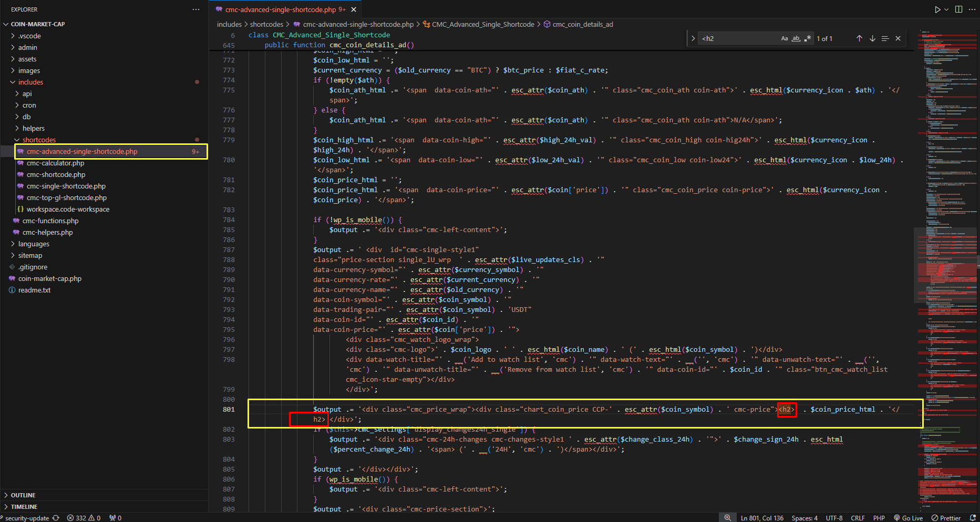Click the zoom magnifier status bar icon
Image resolution: width=980 pixels, height=522 pixels.
coord(727,518)
